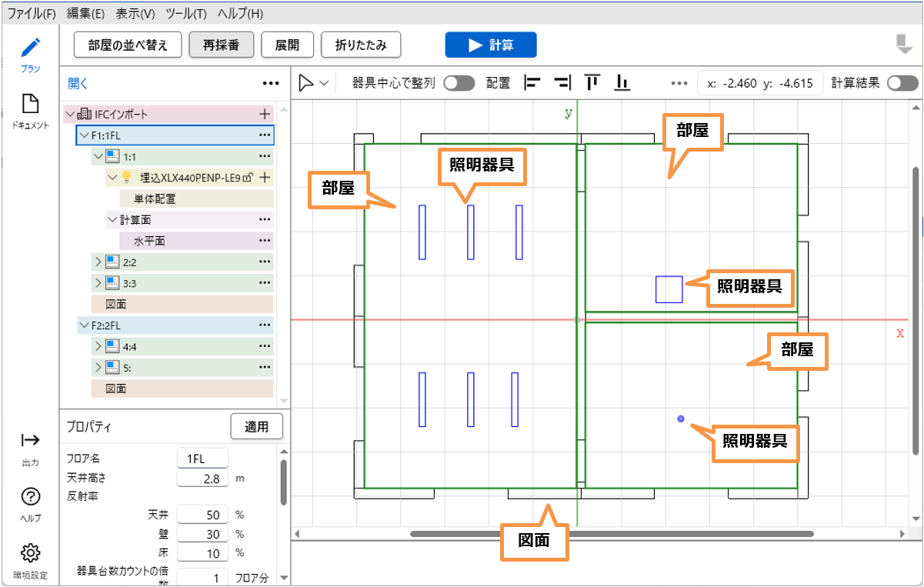
Task: Open 環境設定 gear icon
Action: [30, 552]
